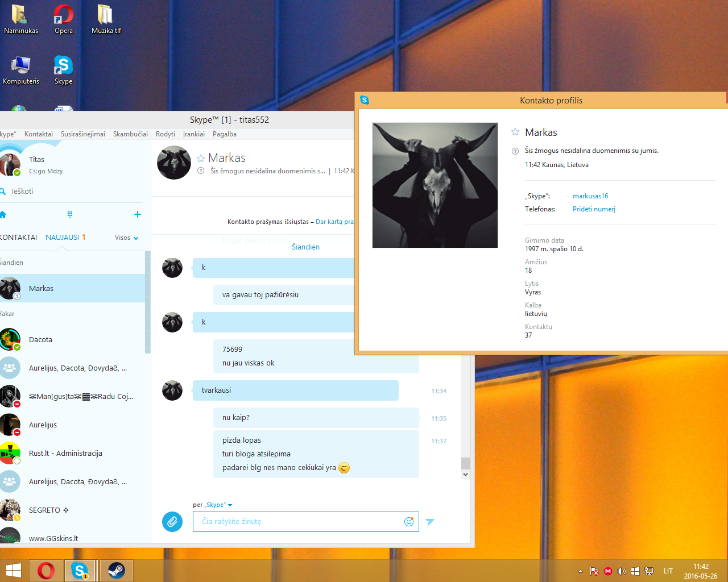Open the Skambučiai menu
The width and height of the screenshot is (728, 582).
(130, 134)
